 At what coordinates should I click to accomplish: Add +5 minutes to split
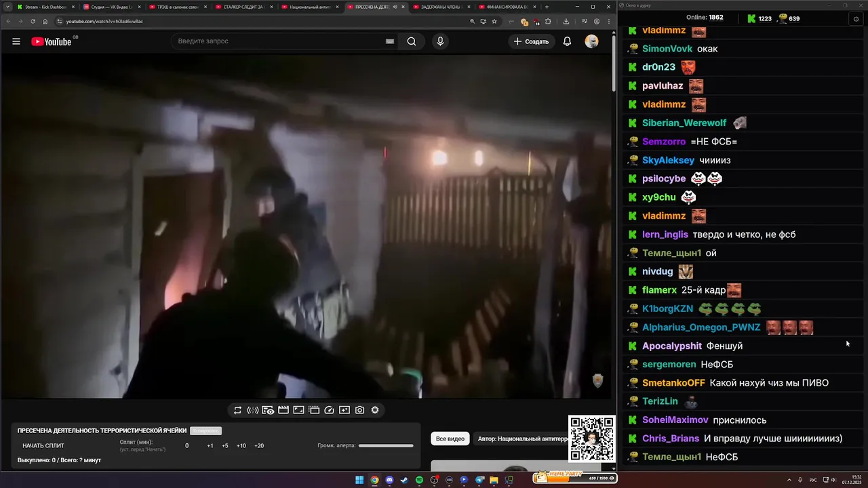coord(225,446)
